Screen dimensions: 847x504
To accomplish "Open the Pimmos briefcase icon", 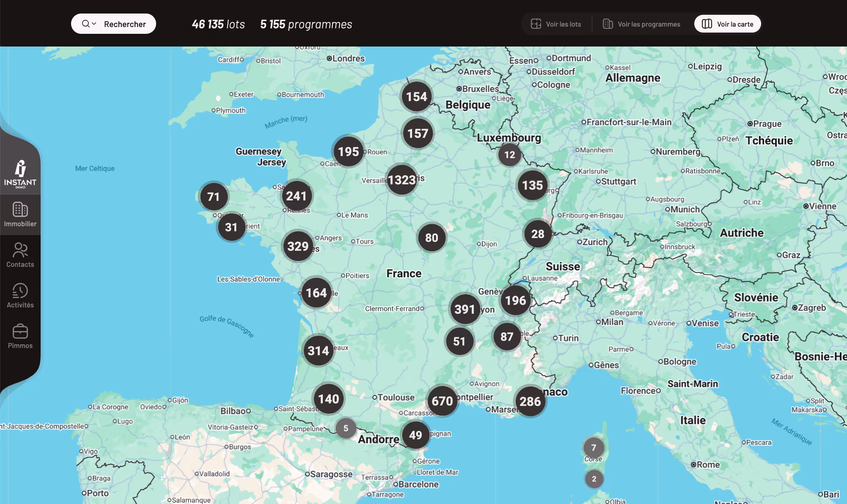I will 20,331.
